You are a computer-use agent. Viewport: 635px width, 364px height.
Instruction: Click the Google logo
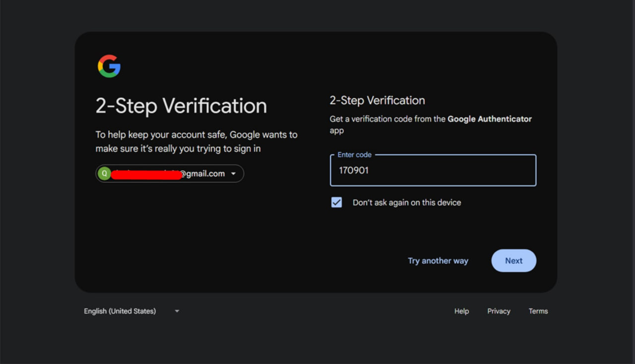pos(109,66)
